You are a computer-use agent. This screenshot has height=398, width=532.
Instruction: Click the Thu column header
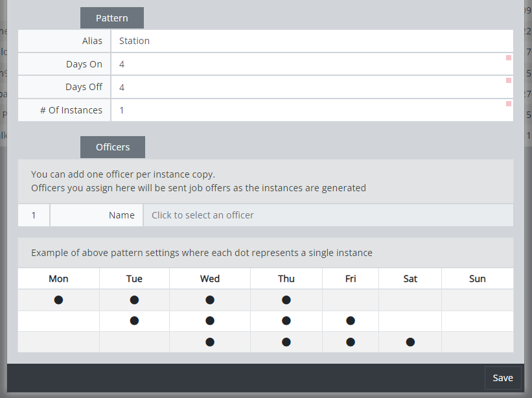tap(286, 279)
